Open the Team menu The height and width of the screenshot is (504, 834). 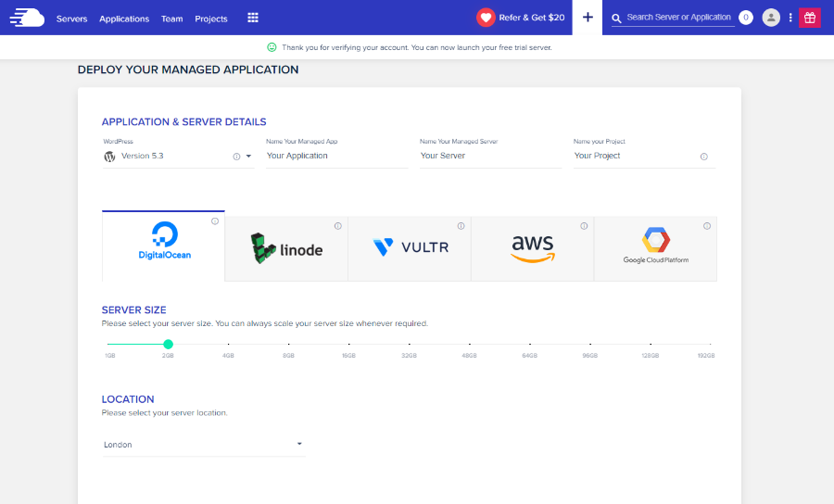[x=171, y=19]
